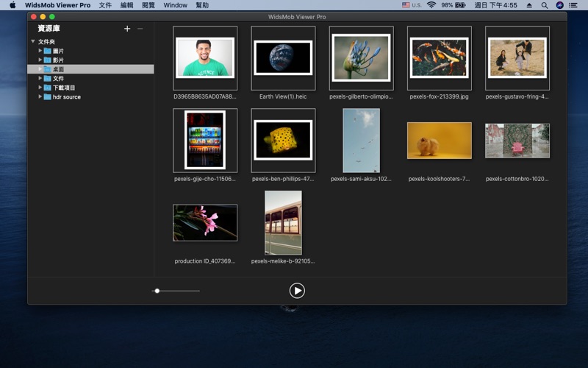The image size is (588, 368).
Task: Select the pexels-fox-213399.jpg koi fish thumbnail
Action: (x=439, y=58)
